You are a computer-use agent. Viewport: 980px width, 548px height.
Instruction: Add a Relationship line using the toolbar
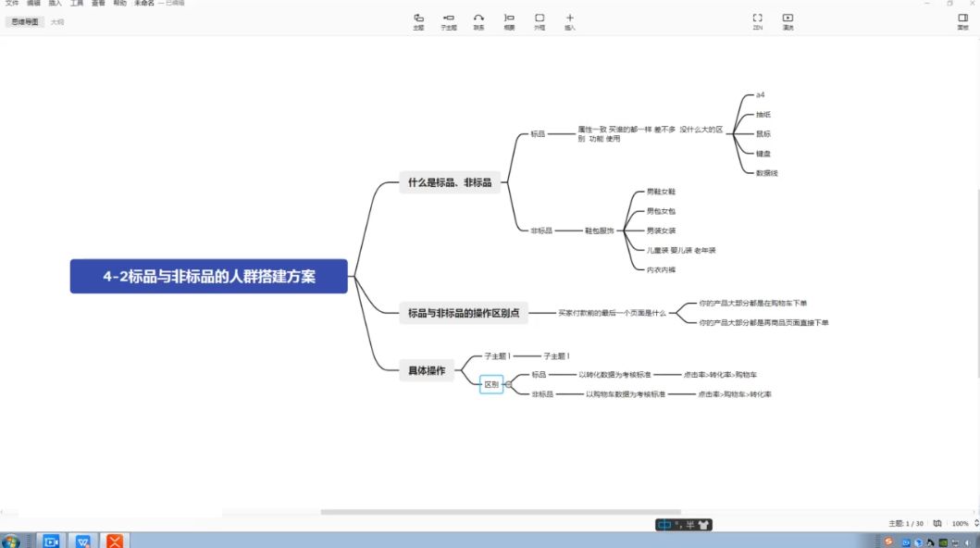click(478, 19)
